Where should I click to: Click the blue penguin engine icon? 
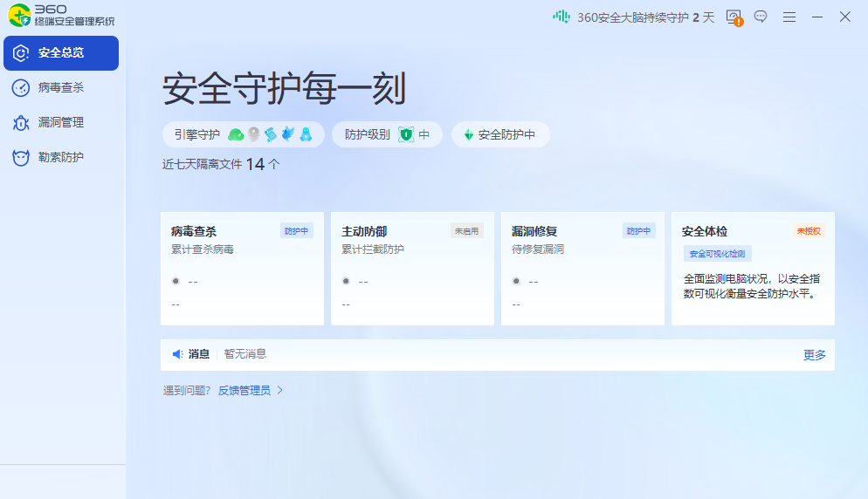point(307,134)
